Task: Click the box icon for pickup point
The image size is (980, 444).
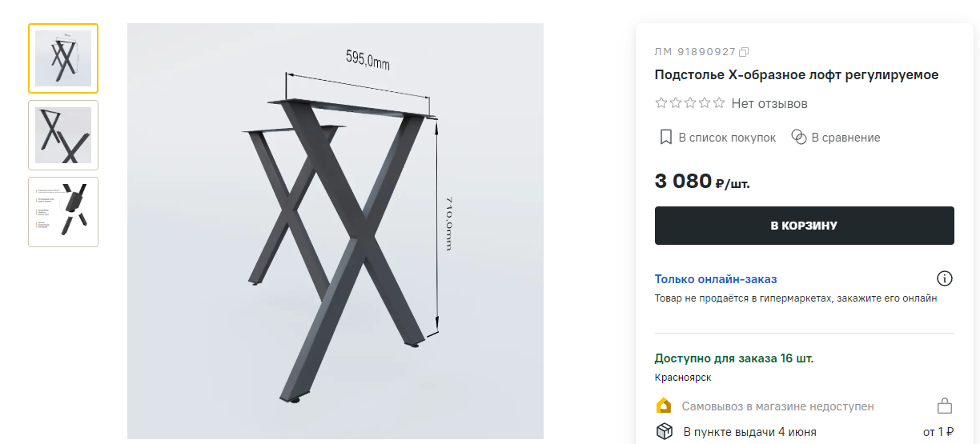Action: (664, 432)
